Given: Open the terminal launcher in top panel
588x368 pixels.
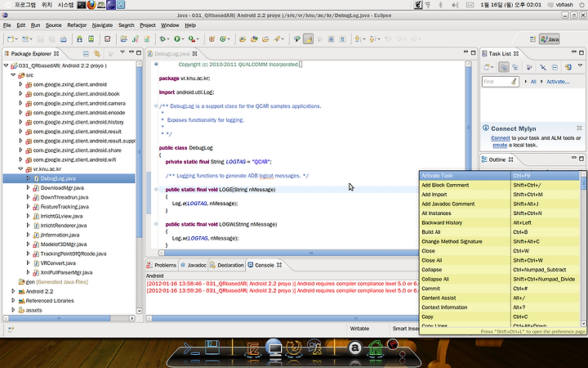Looking at the screenshot, I should [82, 5].
